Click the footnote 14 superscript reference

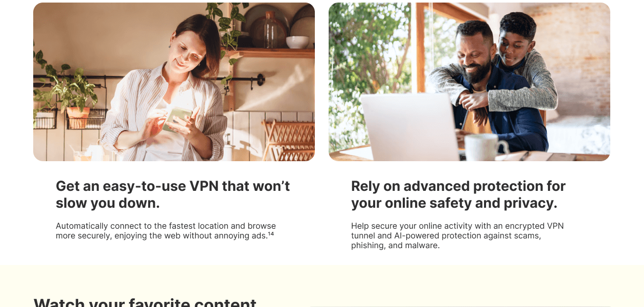click(x=271, y=234)
